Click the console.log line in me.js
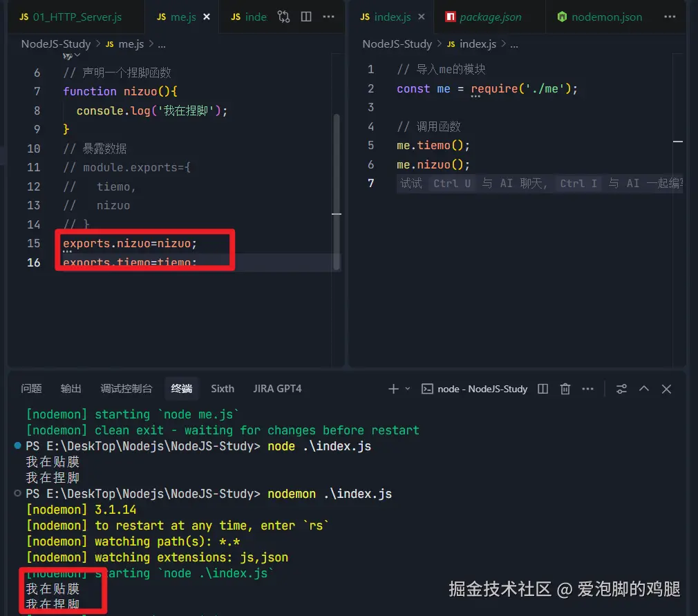This screenshot has height=616, width=698. 152,110
